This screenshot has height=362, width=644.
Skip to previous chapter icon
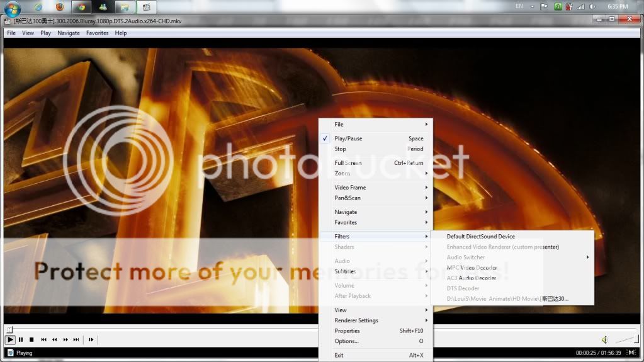point(43,339)
